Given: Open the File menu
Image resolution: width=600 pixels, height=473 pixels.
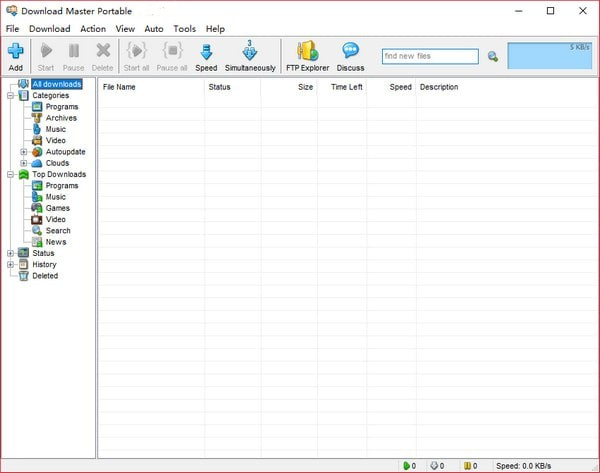Looking at the screenshot, I should [x=12, y=29].
